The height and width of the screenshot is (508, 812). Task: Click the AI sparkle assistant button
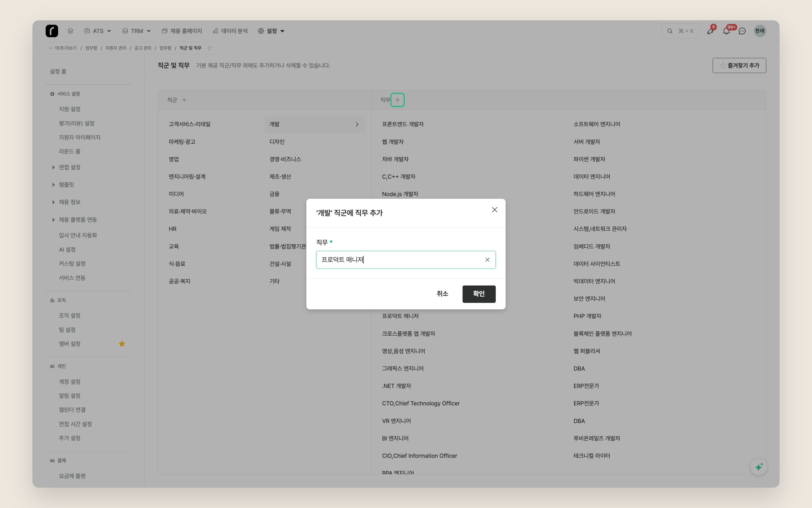[x=759, y=467]
